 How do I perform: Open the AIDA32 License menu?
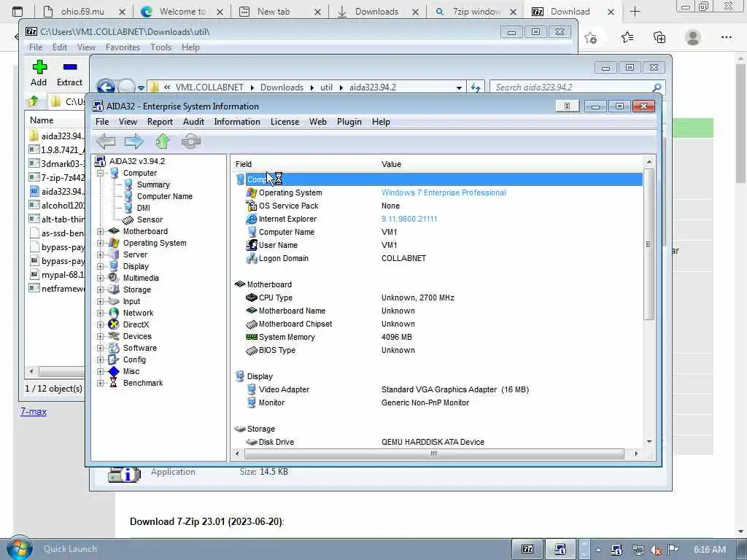(x=285, y=122)
